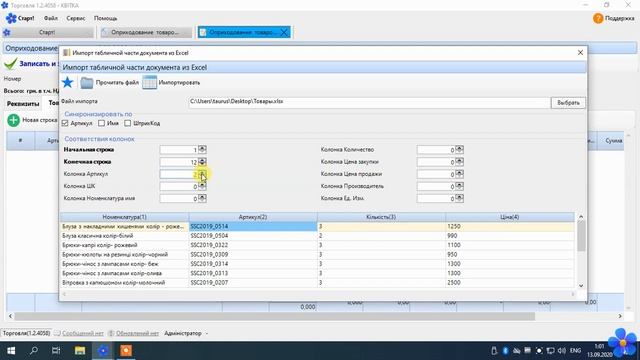Click the Колонка Количество value field
The image size is (640, 360).
tap(436, 150)
